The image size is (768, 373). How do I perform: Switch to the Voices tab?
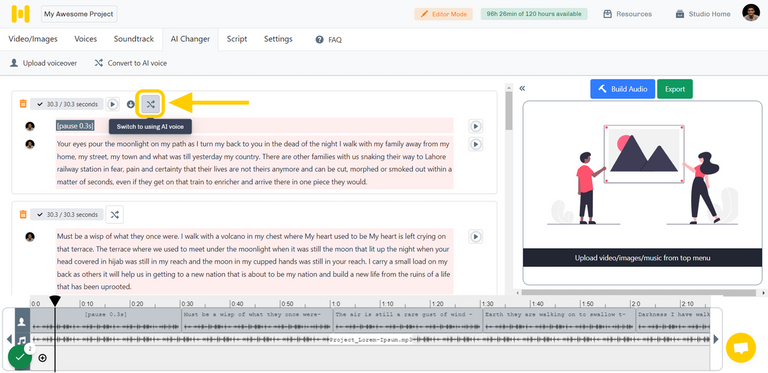86,39
